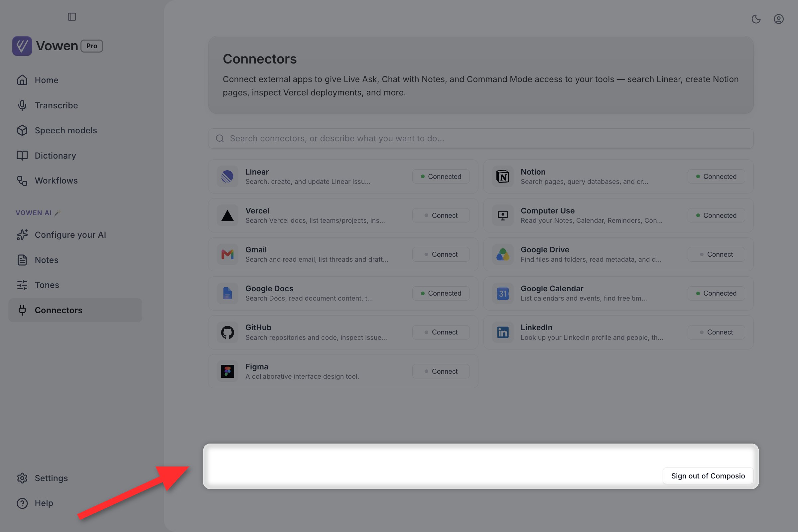Connect the LinkedIn connector

click(716, 332)
